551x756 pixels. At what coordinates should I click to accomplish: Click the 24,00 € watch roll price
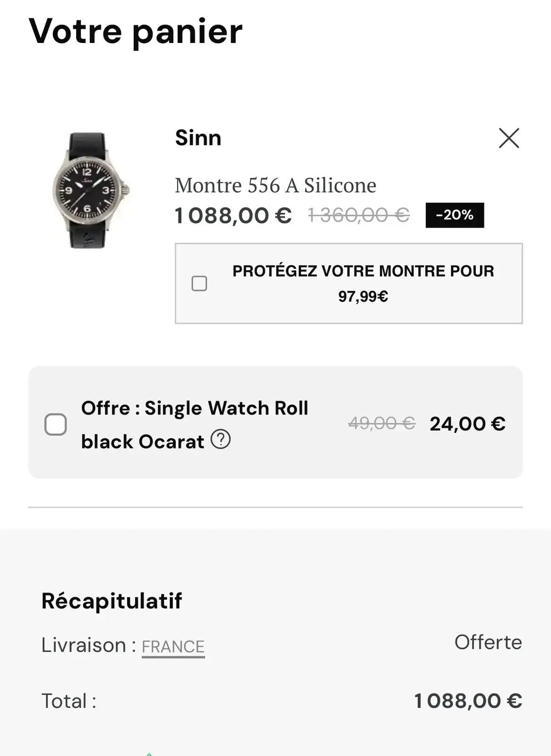tap(467, 424)
